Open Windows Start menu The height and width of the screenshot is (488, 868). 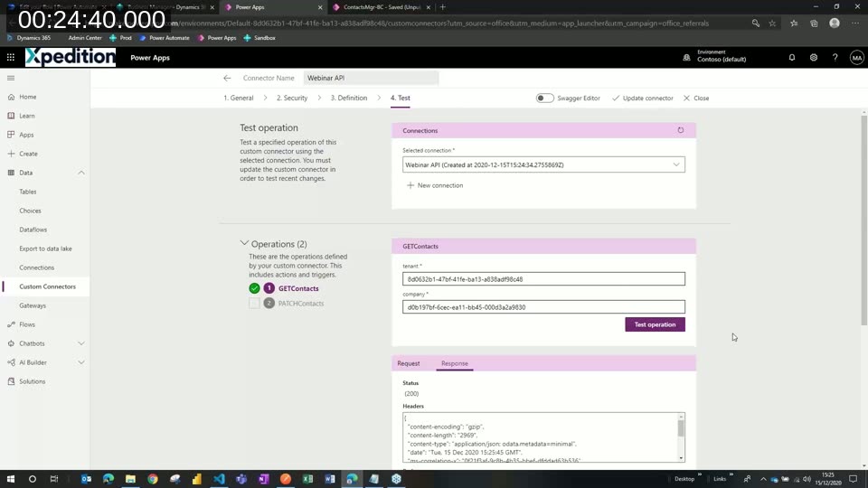click(11, 479)
